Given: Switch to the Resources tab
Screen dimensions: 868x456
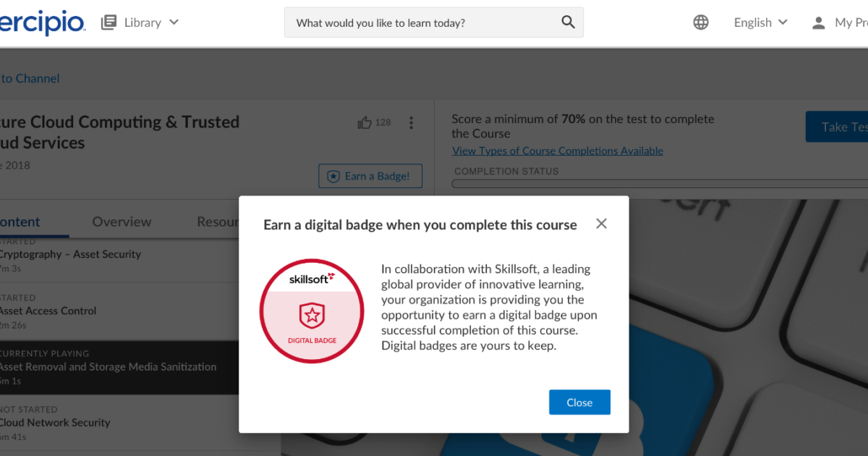Looking at the screenshot, I should 217,221.
